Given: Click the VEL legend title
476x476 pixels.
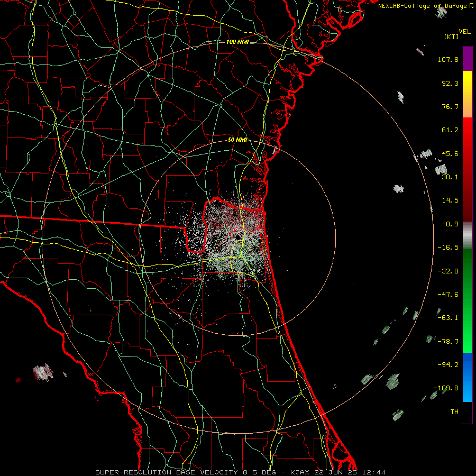Looking at the screenshot, I should pyautogui.click(x=465, y=32).
